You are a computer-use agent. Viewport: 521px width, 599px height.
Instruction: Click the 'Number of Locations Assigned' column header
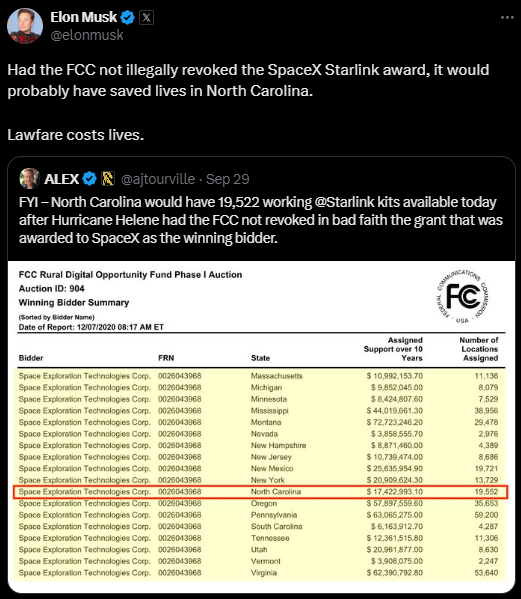[x=479, y=349]
